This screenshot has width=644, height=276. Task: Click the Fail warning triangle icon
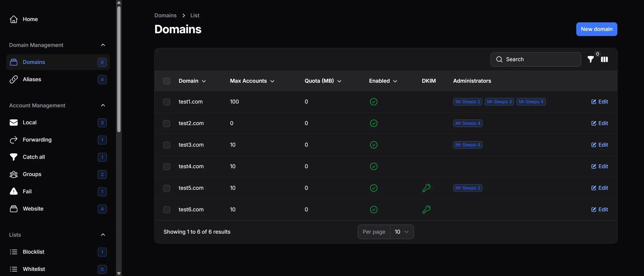[x=14, y=192]
